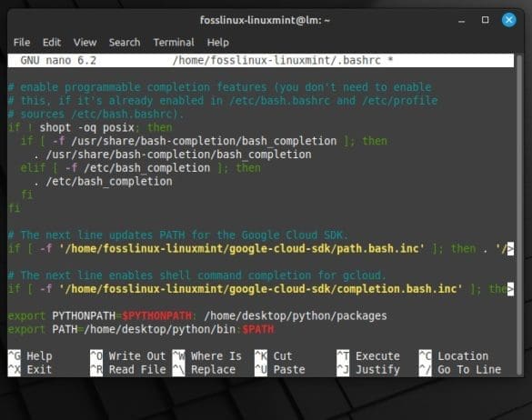The width and height of the screenshot is (532, 420).
Task: Click the indented inner 'fi' line
Action: [x=26, y=195]
